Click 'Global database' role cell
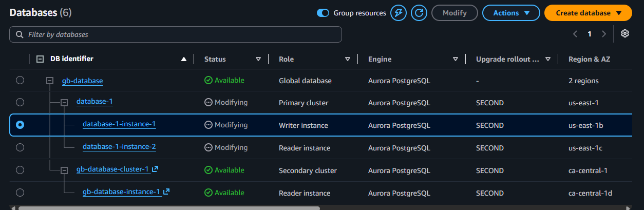 305,81
